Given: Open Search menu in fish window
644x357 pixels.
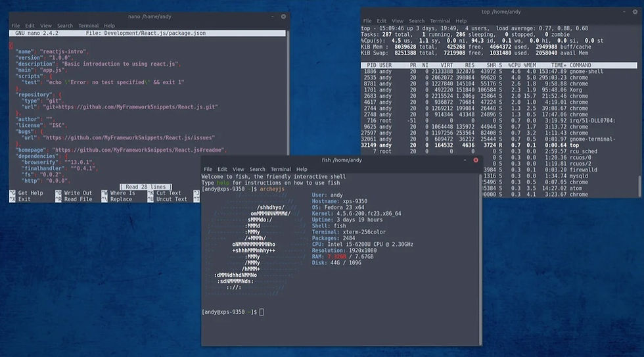Looking at the screenshot, I should point(257,169).
